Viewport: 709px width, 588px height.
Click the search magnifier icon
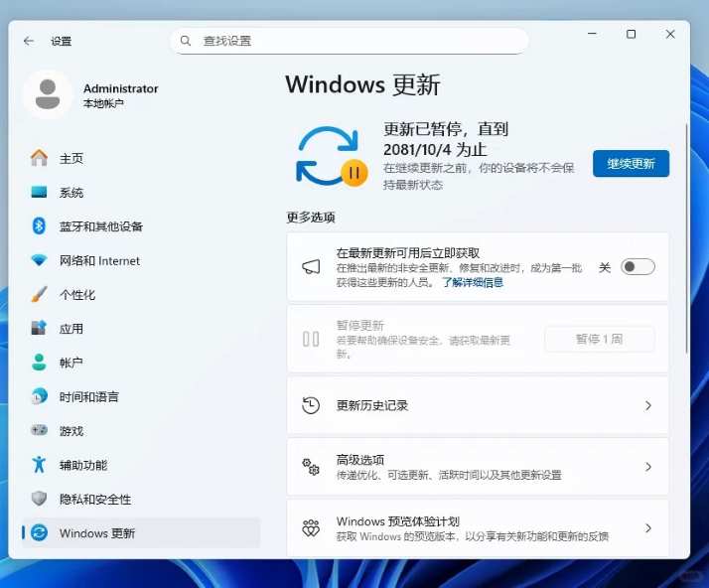(186, 41)
